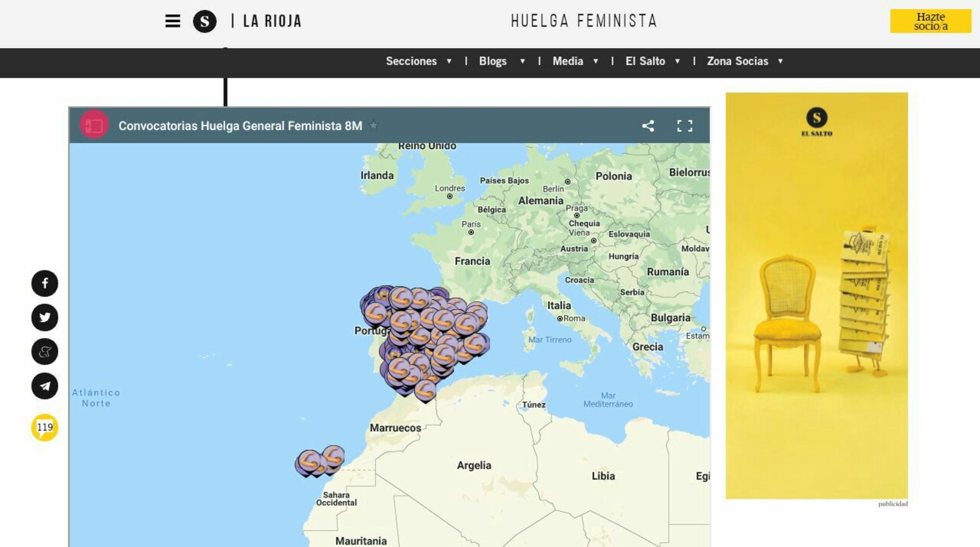The image size is (980, 547).
Task: Open the 119 comments bubble
Action: click(x=45, y=427)
